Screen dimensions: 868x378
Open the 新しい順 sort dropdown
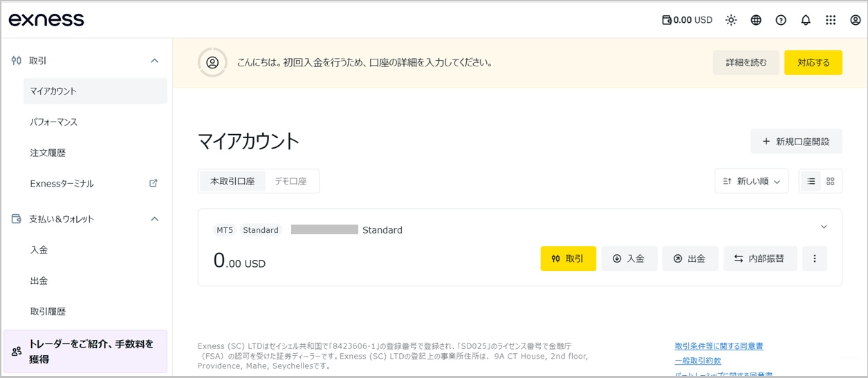[752, 181]
